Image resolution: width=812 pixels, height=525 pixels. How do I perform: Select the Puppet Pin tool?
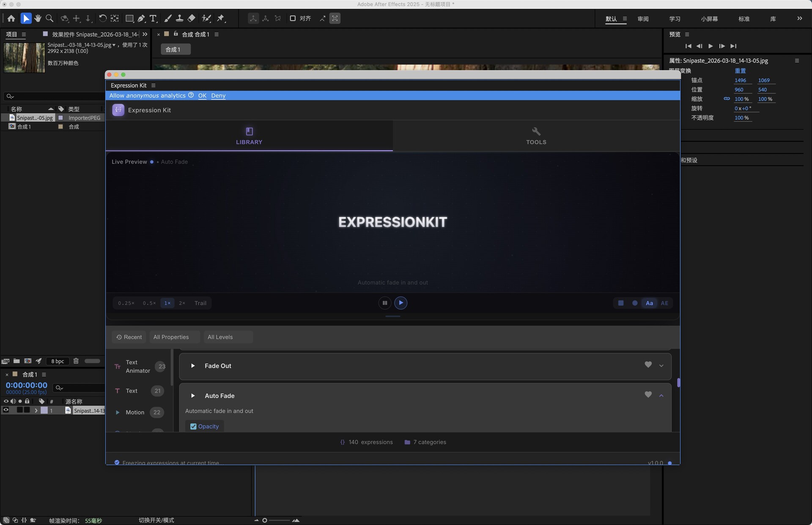pyautogui.click(x=221, y=18)
